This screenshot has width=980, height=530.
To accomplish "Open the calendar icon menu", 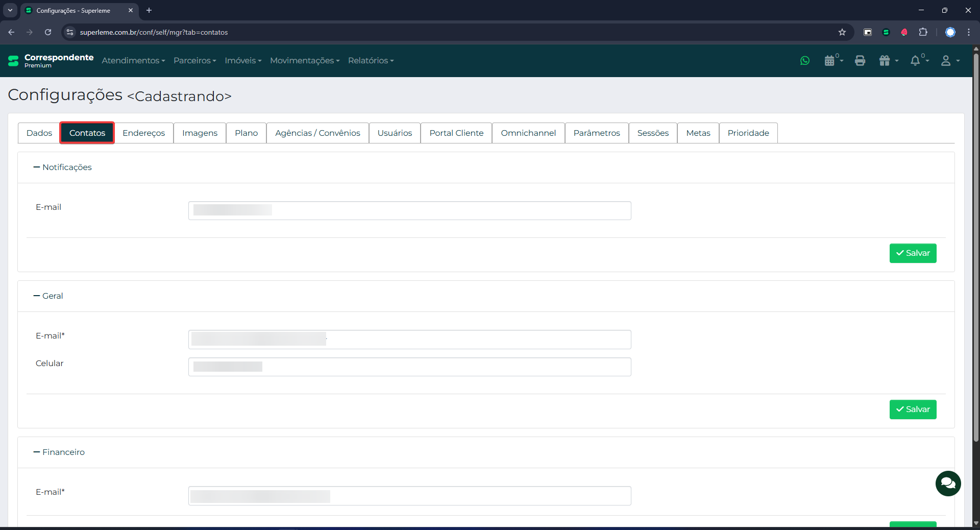I will click(832, 61).
